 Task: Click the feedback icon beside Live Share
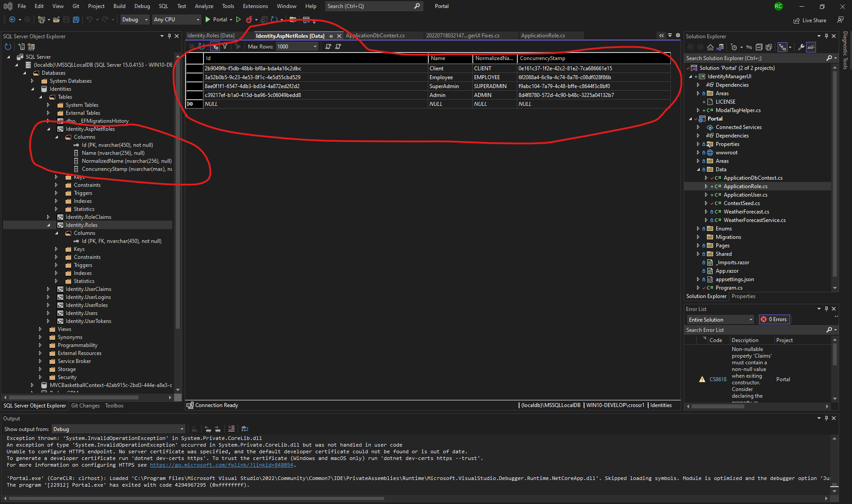(x=840, y=20)
